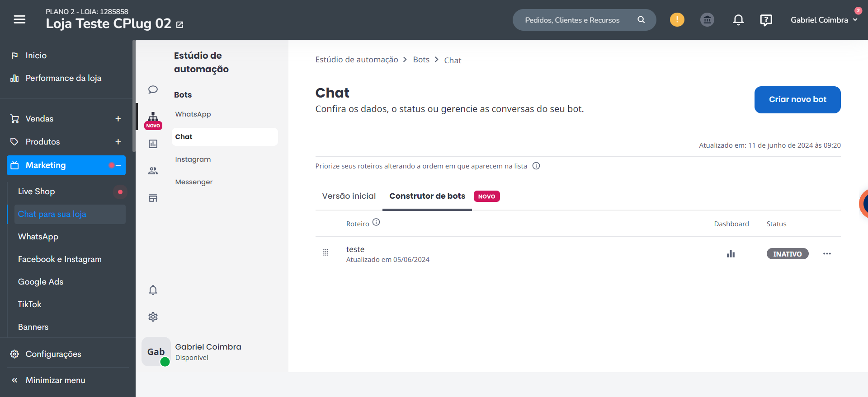Open the studio settings gear icon

153,317
